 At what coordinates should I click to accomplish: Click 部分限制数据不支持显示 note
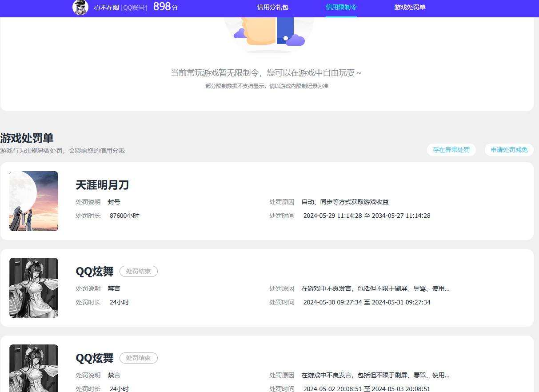[267, 86]
